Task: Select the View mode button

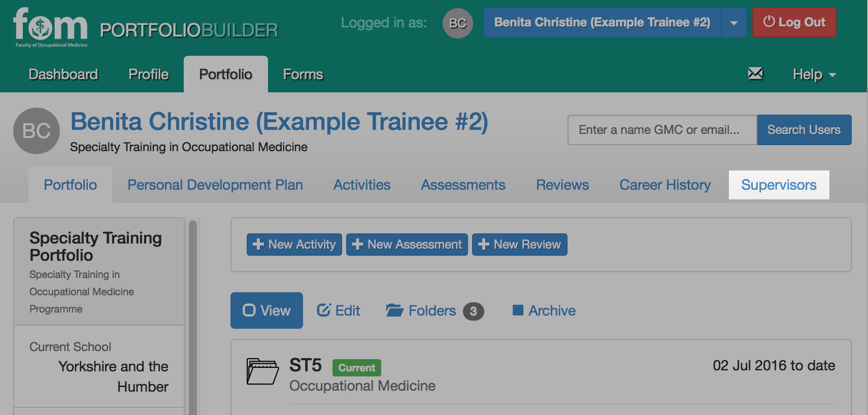Action: click(266, 310)
